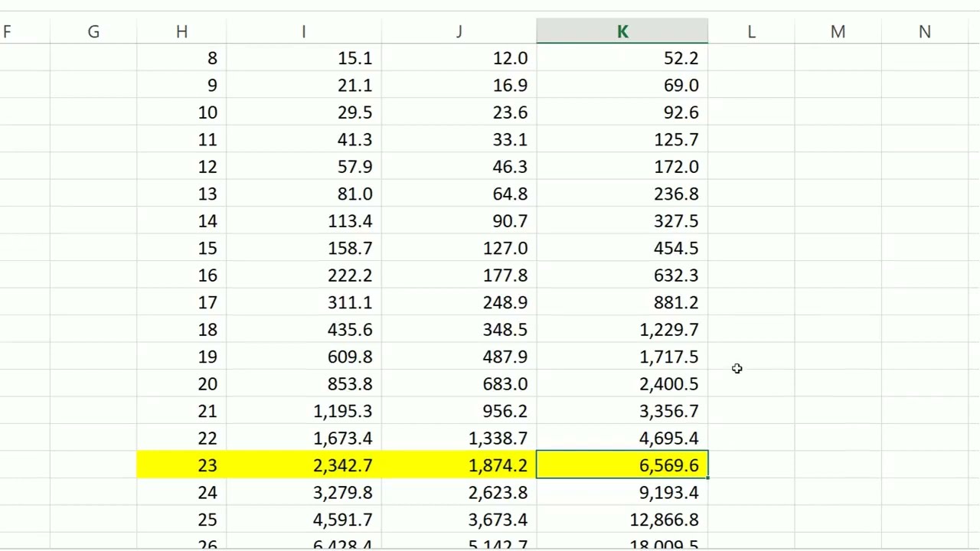Select column I header
Viewport: 980px width, 551px height.
tap(304, 31)
